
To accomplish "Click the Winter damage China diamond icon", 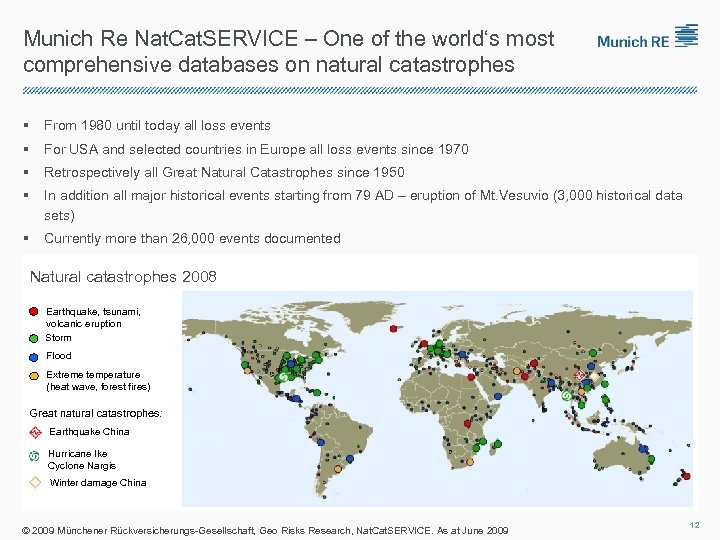I will click(35, 483).
